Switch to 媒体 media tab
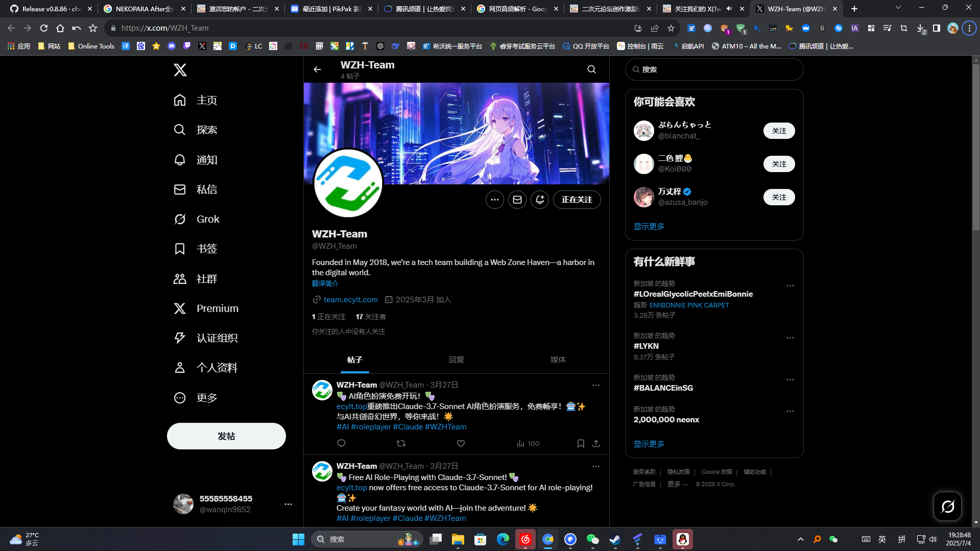Image resolution: width=980 pixels, height=551 pixels. (558, 360)
